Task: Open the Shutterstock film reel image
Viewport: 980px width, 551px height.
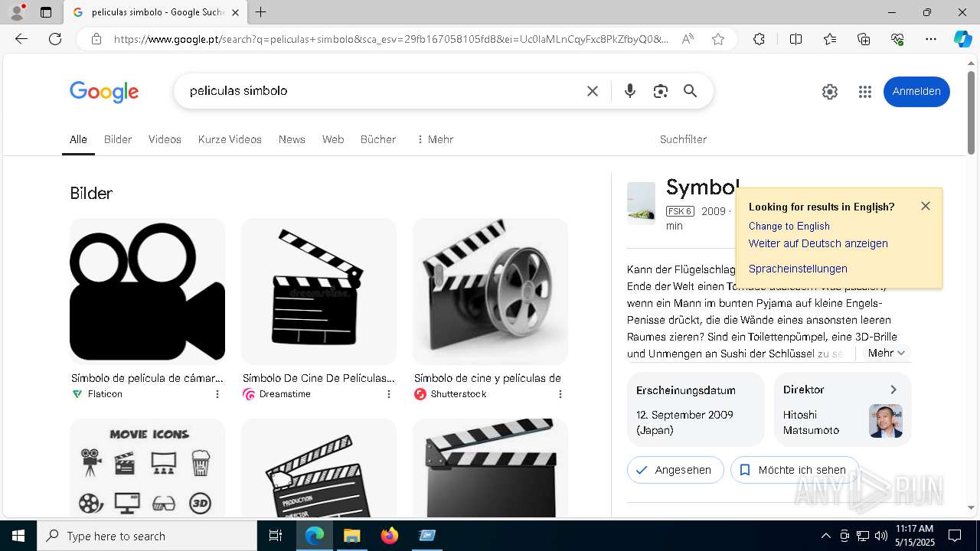Action: (490, 291)
